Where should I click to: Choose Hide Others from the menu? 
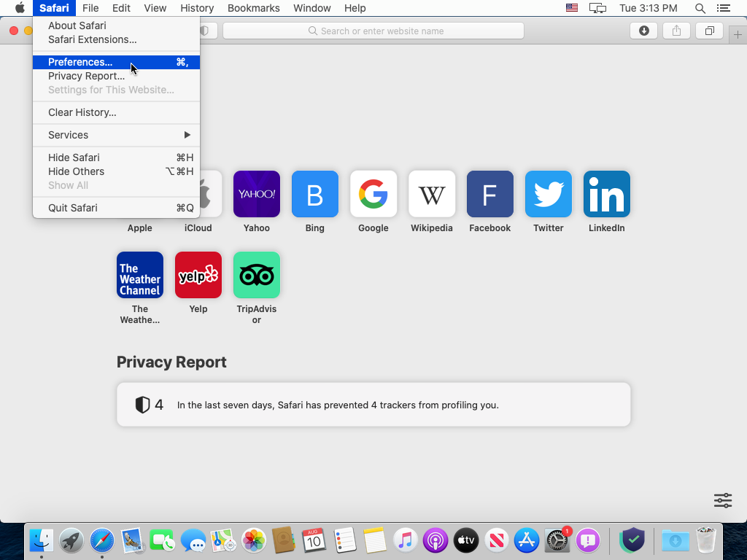click(116, 171)
